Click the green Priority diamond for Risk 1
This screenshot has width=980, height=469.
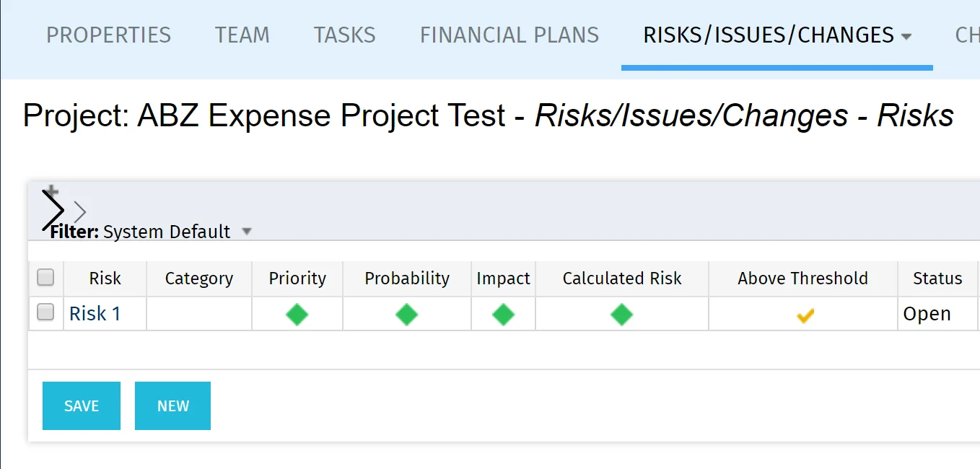(x=297, y=315)
